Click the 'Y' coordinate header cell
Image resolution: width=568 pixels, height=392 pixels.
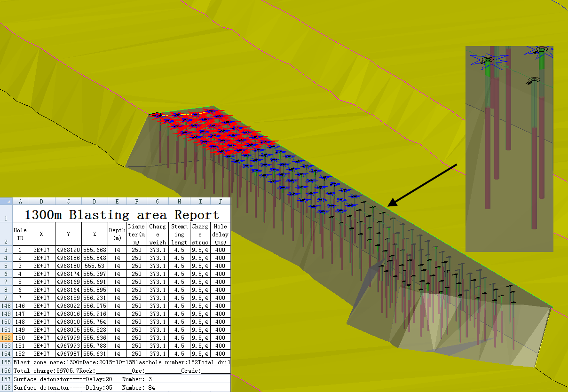pos(68,234)
